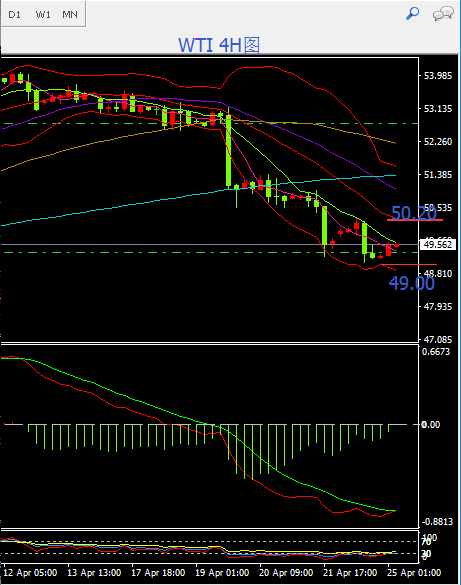The height and width of the screenshot is (585, 461).
Task: Select the red 49.00 horizontal line
Action: [x=408, y=265]
